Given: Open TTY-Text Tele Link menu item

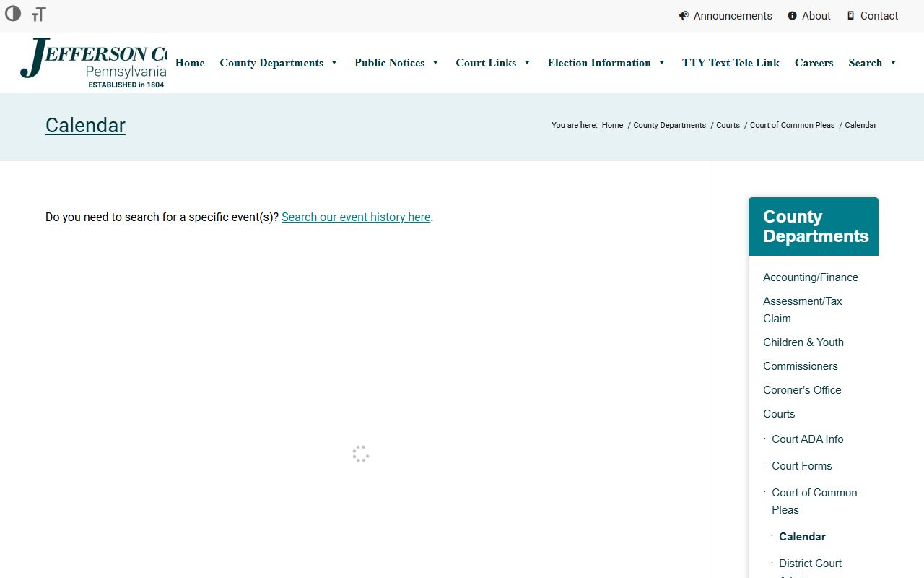Looking at the screenshot, I should [x=731, y=63].
